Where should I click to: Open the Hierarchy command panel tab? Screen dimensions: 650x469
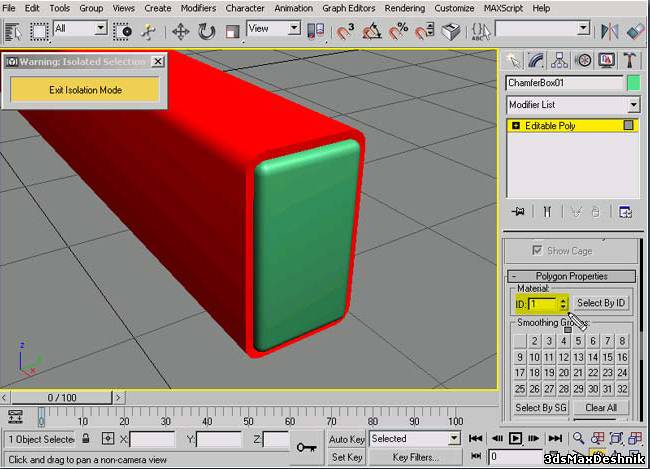coord(560,61)
